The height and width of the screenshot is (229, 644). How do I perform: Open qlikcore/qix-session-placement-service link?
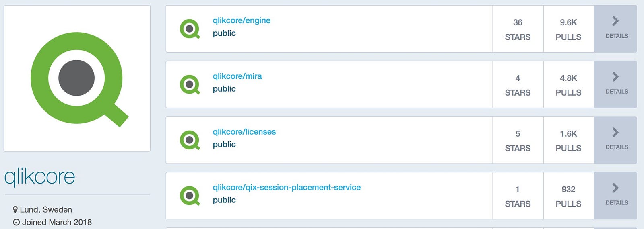point(287,187)
